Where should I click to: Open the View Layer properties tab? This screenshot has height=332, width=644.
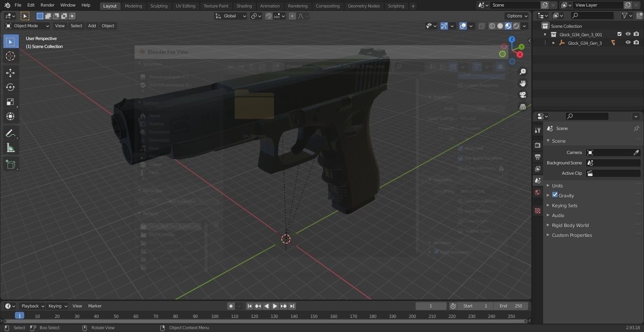[x=537, y=169]
